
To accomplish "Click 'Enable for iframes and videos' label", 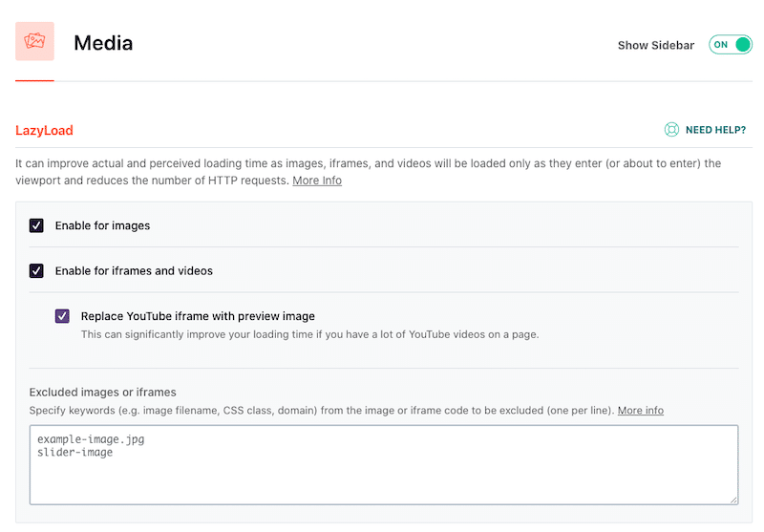I will (x=134, y=270).
